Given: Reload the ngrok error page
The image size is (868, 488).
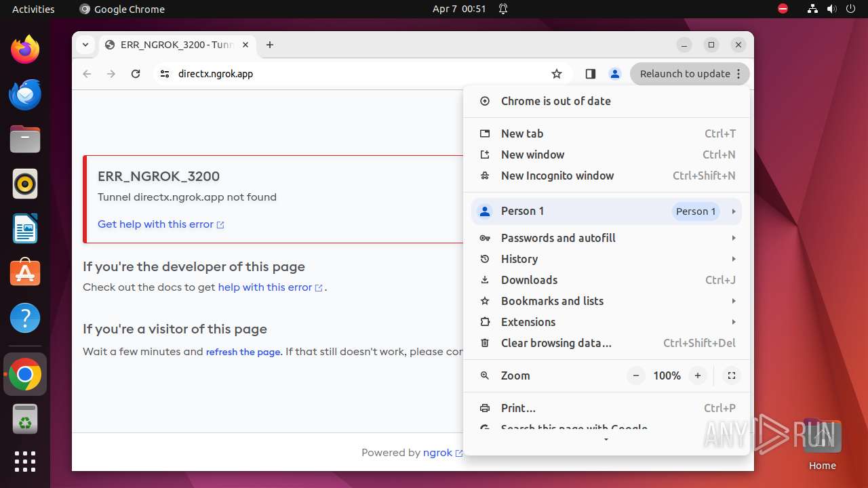Looking at the screenshot, I should [x=136, y=74].
